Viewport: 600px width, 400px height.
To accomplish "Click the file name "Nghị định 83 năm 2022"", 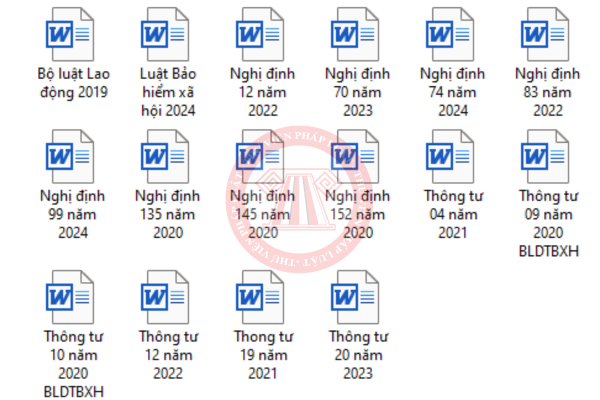I will pyautogui.click(x=548, y=92).
